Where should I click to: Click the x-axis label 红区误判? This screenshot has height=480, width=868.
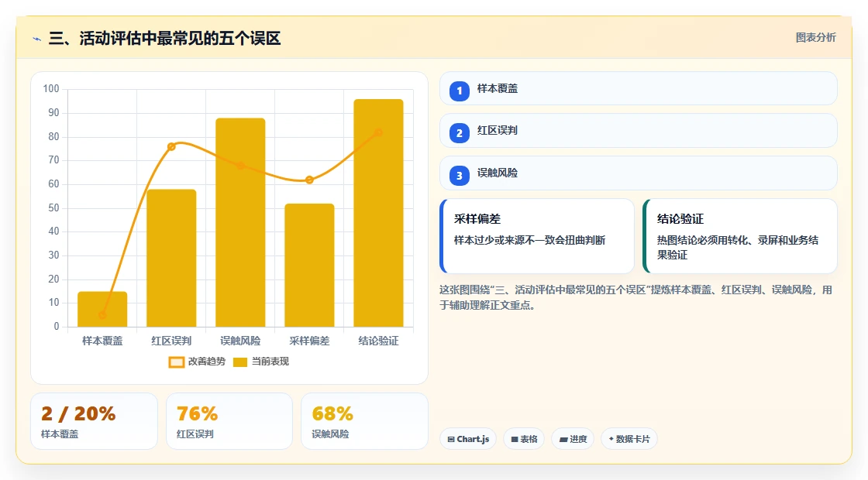tap(171, 341)
